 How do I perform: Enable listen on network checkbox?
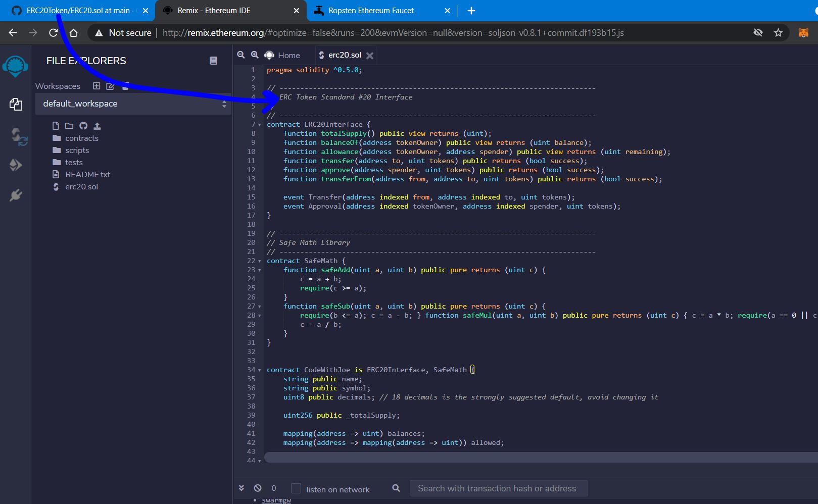(x=296, y=488)
